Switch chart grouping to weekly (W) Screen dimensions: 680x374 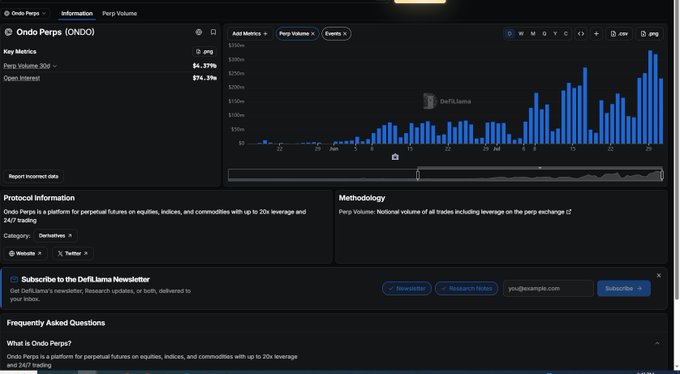[521, 34]
